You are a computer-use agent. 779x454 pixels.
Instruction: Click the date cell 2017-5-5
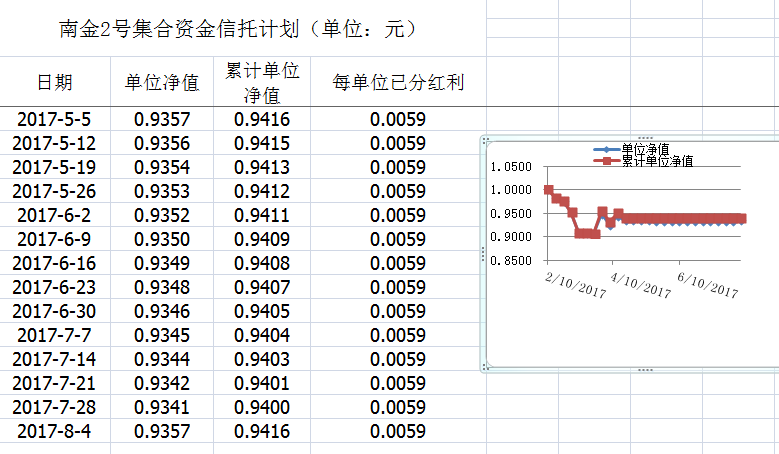(55, 120)
